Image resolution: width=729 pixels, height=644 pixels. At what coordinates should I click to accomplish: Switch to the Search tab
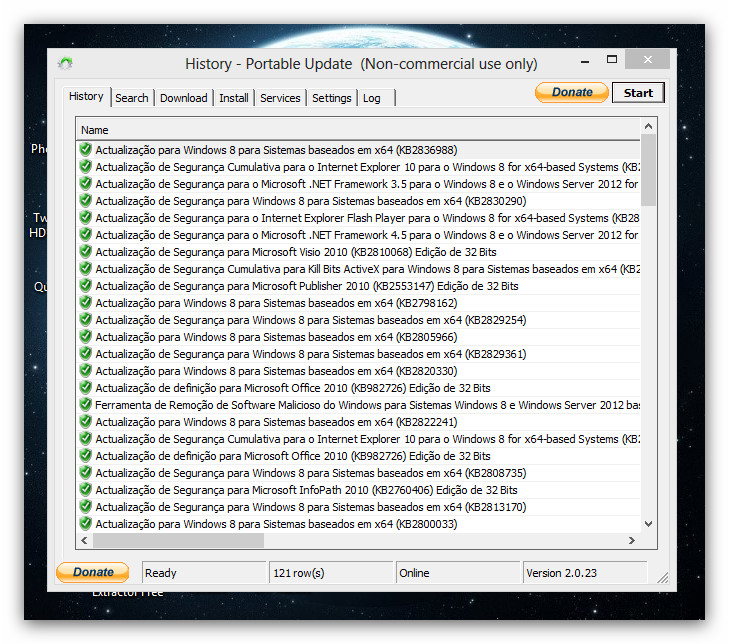click(132, 98)
